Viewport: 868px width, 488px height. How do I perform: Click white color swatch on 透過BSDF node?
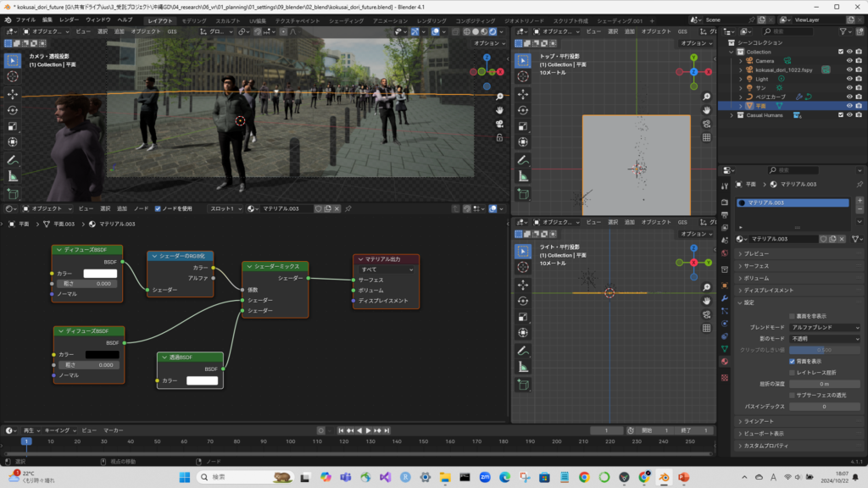click(202, 381)
